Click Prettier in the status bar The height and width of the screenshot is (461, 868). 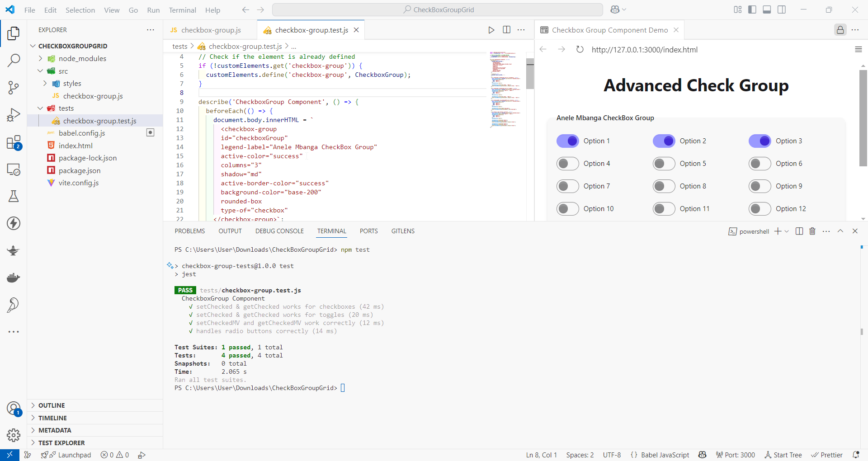pos(827,455)
